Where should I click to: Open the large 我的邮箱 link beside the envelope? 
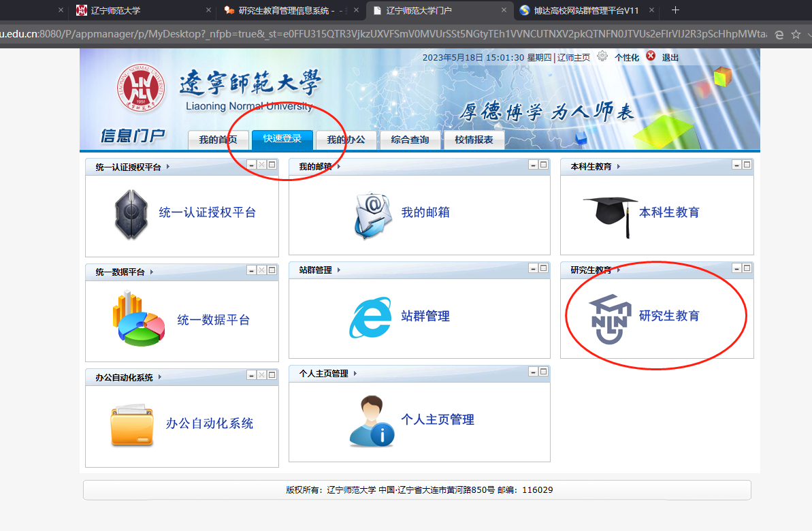coord(425,212)
